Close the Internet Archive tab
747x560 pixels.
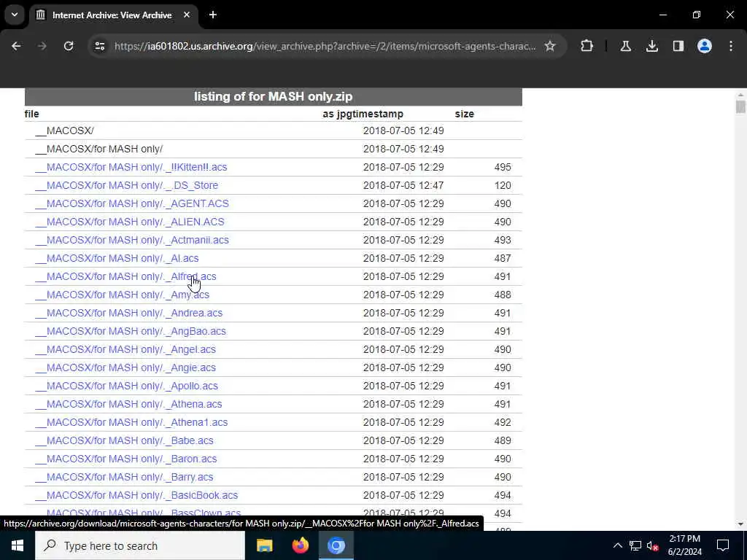coord(187,15)
